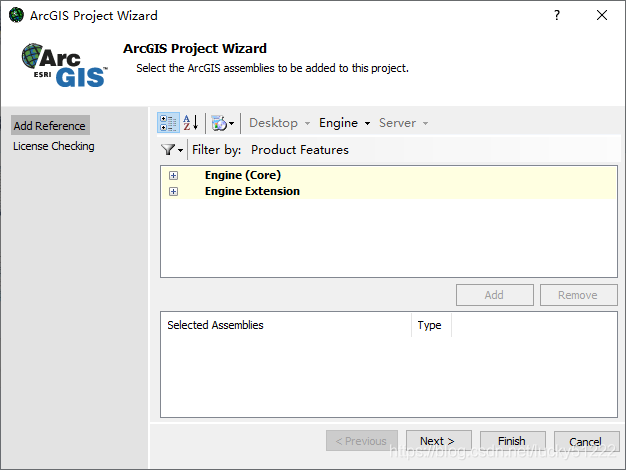626x470 pixels.
Task: Proceed with the Next button
Action: [x=438, y=441]
